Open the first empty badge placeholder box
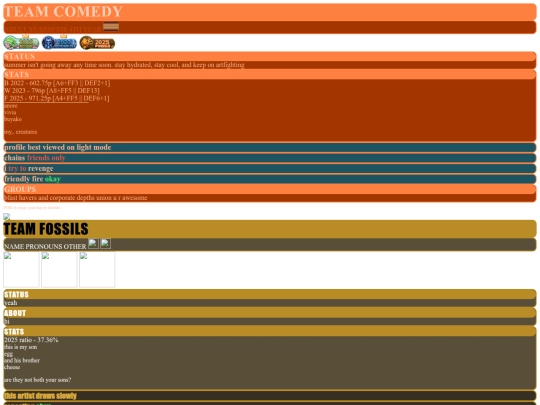Image resolution: width=540 pixels, height=405 pixels. click(21, 269)
